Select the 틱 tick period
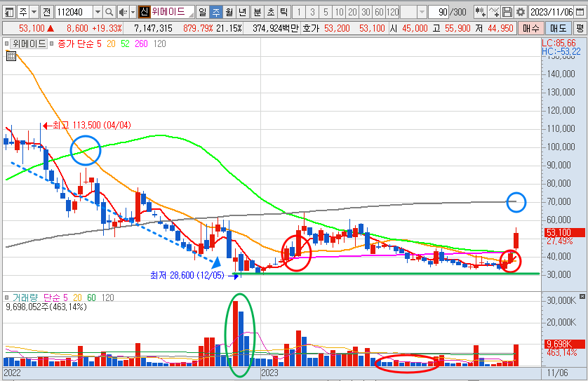 (284, 13)
